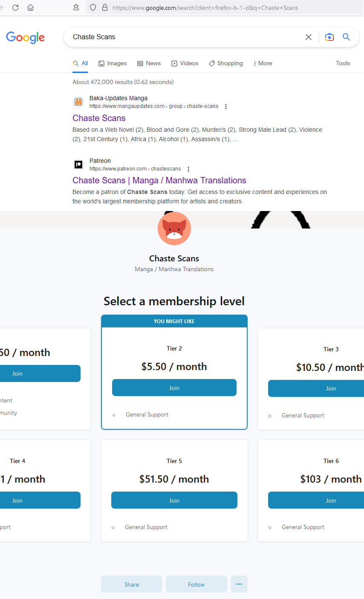Follow Chaste Scans on Patreon
This screenshot has width=364, height=599.
[196, 585]
